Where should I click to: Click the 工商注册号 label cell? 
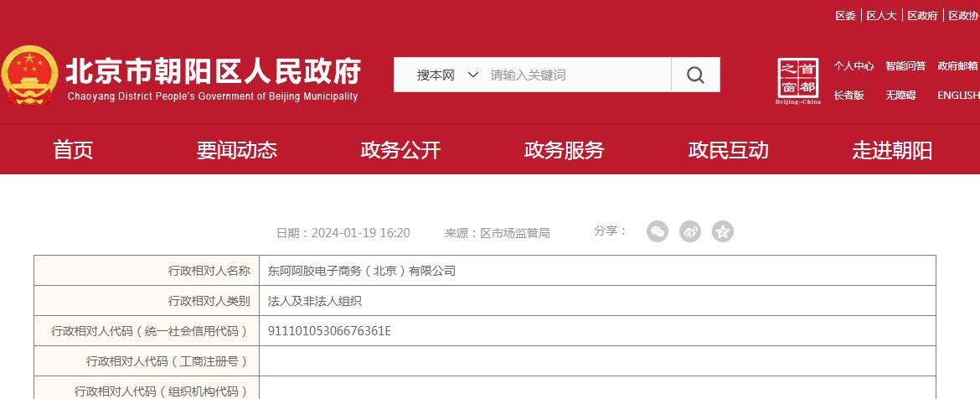147,360
